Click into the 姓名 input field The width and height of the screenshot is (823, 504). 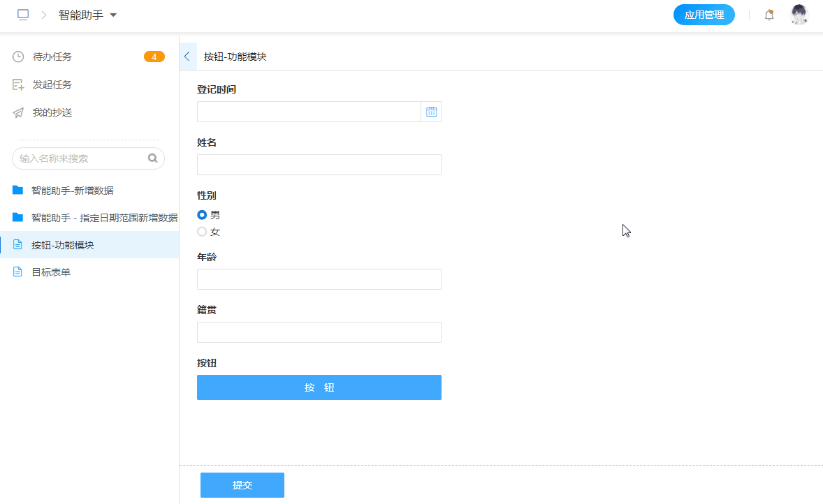[319, 165]
